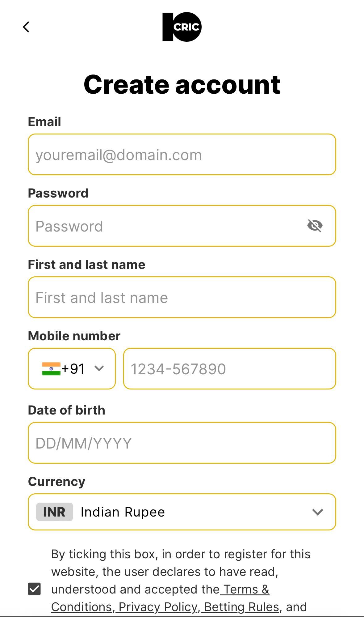Click the Create account heading

[x=182, y=84]
